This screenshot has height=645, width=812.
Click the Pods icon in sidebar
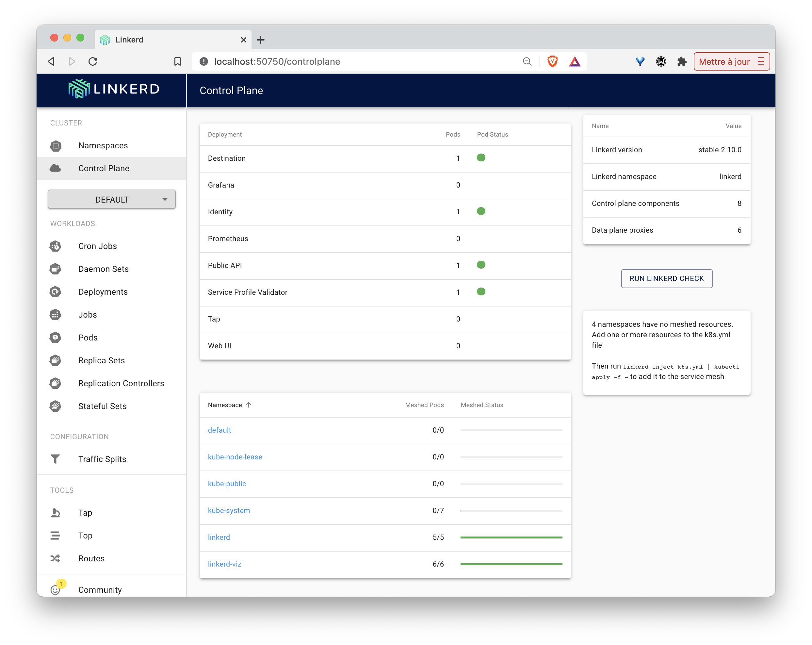[x=56, y=338]
